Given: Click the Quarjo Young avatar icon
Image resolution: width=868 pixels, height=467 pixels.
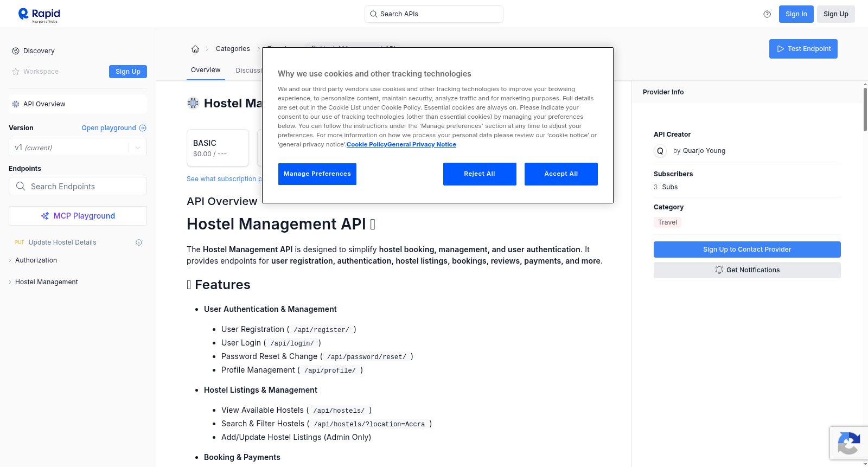Looking at the screenshot, I should click(660, 151).
